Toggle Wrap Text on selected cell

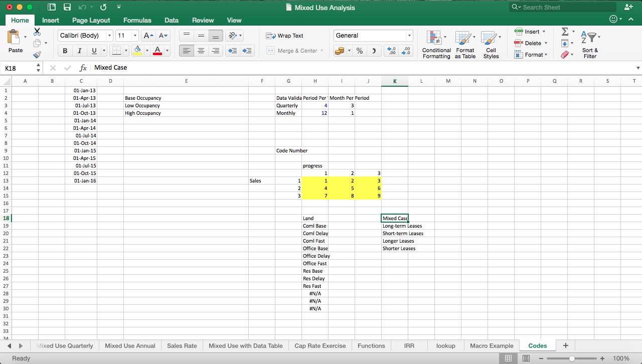(284, 36)
